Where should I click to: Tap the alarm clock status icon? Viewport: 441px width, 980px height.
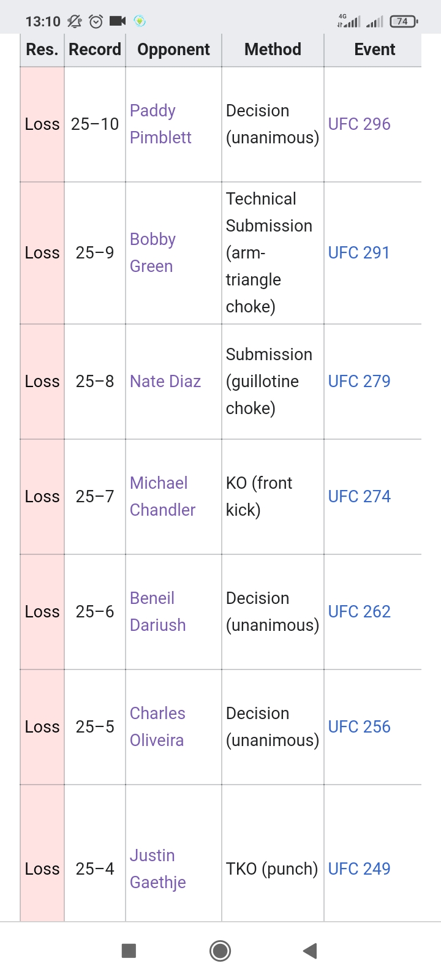pyautogui.click(x=96, y=21)
